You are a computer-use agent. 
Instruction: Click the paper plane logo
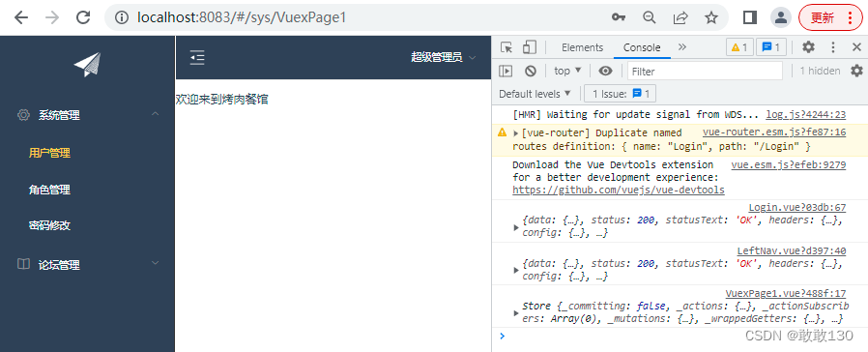point(87,64)
